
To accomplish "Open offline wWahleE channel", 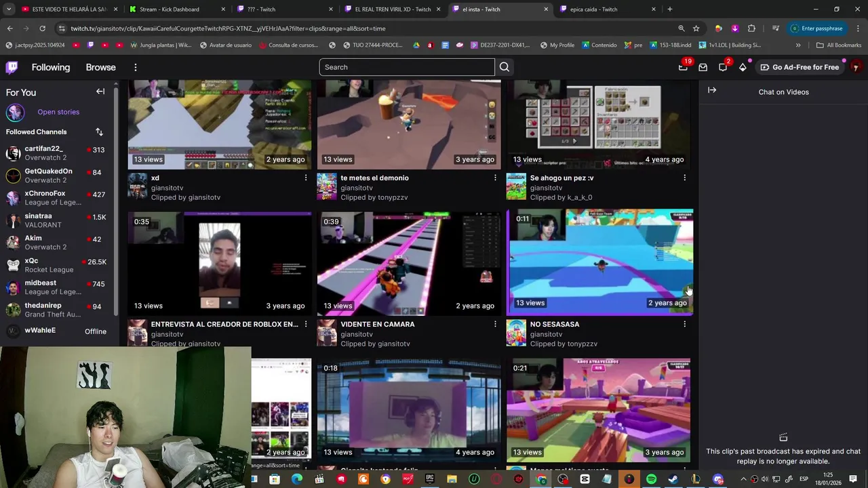I will pyautogui.click(x=58, y=331).
